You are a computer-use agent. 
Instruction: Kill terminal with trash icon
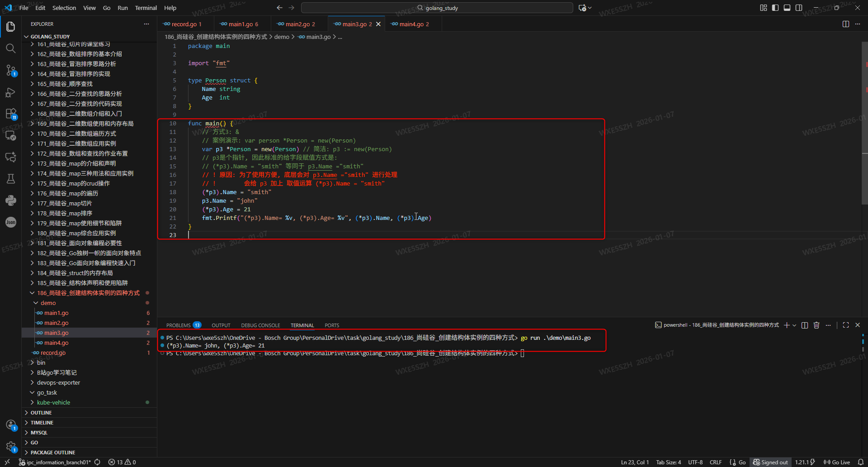point(816,325)
